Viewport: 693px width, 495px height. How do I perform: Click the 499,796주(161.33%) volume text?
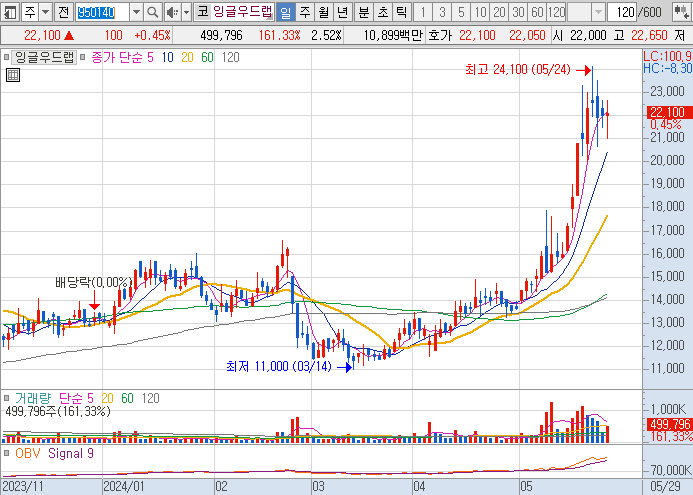click(57, 411)
